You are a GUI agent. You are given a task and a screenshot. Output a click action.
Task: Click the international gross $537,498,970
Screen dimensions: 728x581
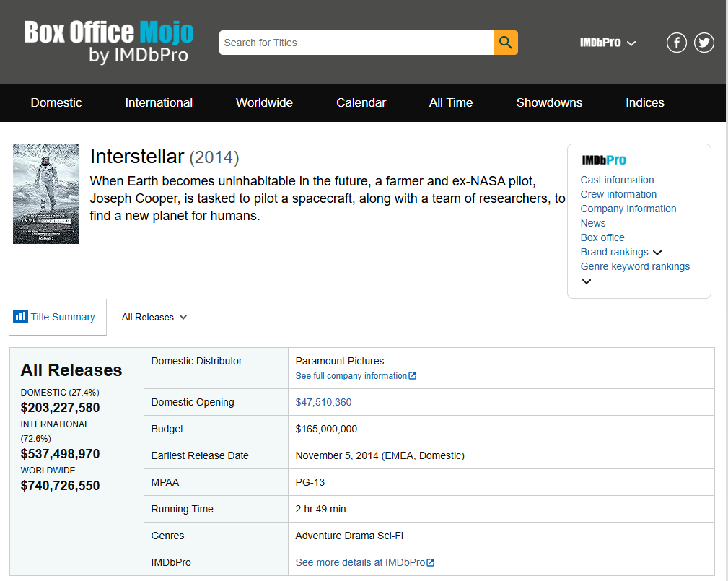[x=61, y=454]
